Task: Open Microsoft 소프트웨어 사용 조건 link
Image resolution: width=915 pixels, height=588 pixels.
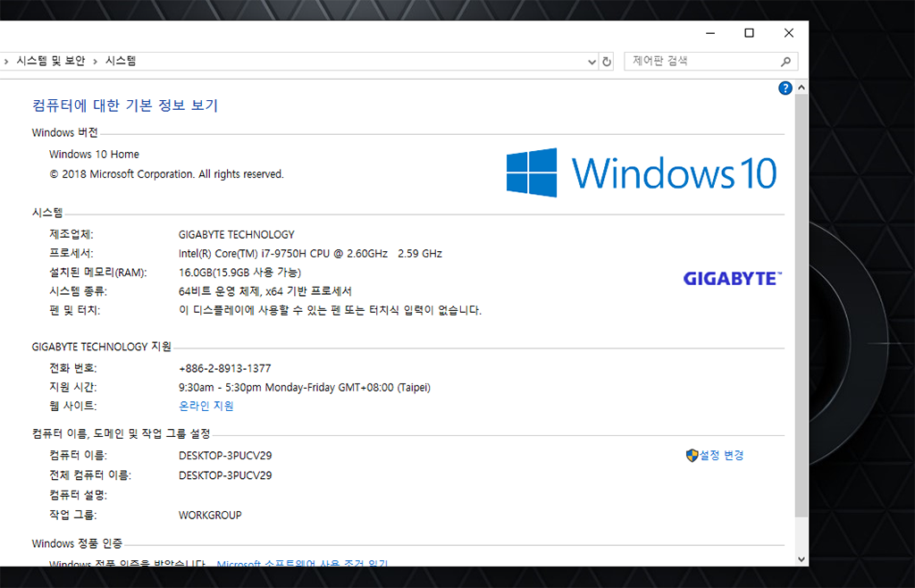Action: tap(302, 564)
